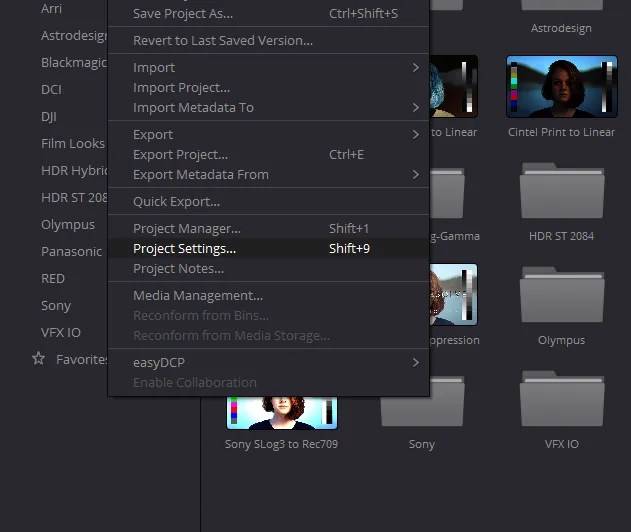Click the Astrodesign folder label in grid

click(561, 28)
